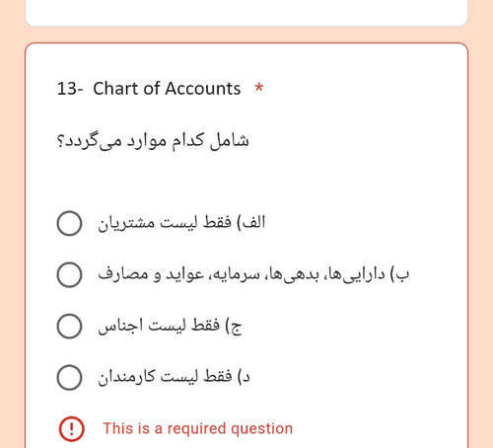Click the '13- Chart of Accounts' question title
This screenshot has height=448, width=493.
[149, 89]
